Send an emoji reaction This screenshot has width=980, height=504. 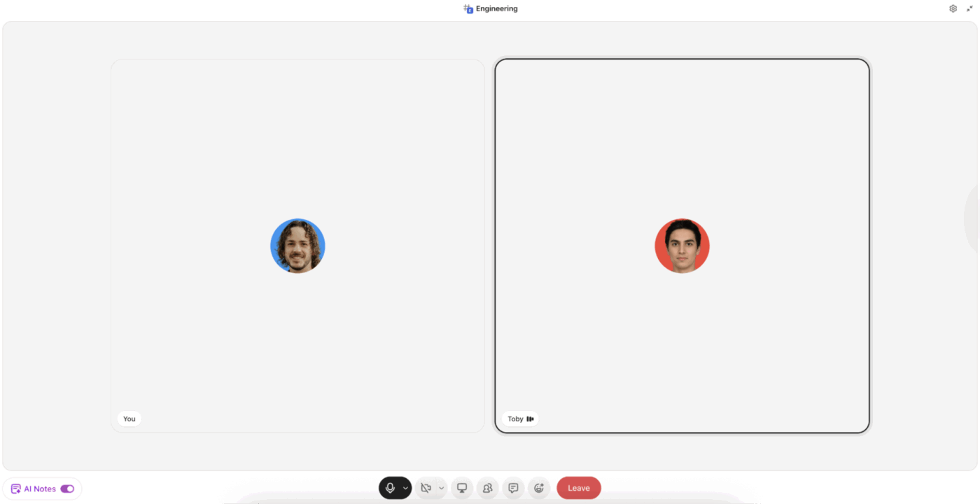539,487
